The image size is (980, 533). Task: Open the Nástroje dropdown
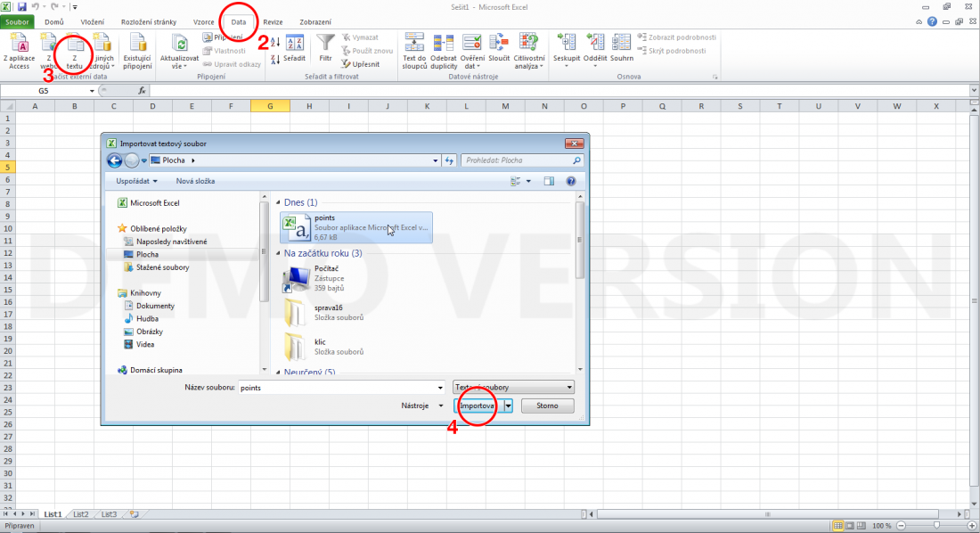(421, 406)
